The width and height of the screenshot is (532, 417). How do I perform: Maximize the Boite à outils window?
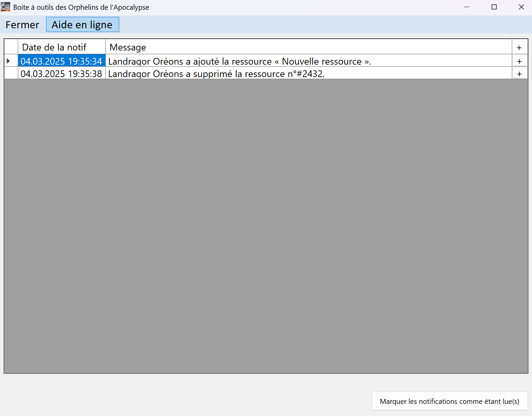(494, 7)
